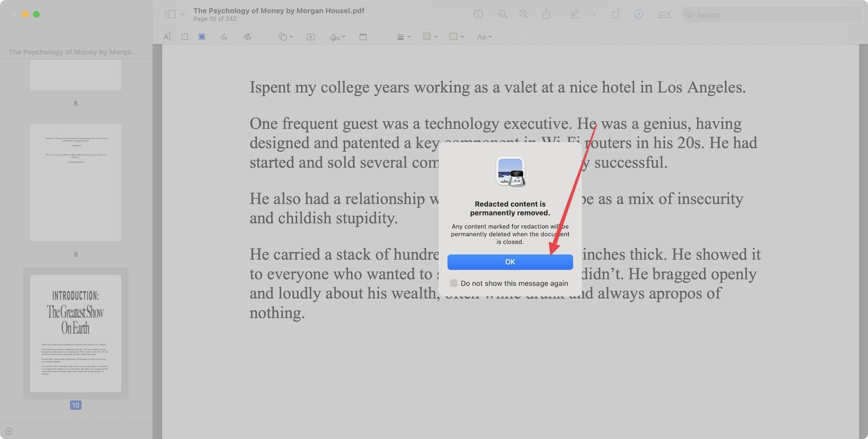Select the Text Selection tool
The image size is (868, 439).
pyautogui.click(x=167, y=37)
